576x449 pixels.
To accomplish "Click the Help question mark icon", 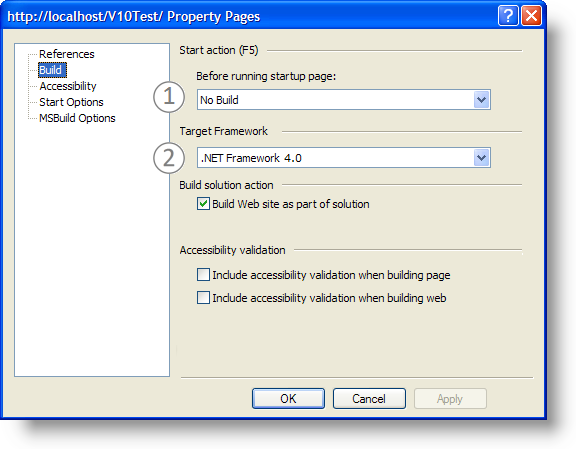I will pyautogui.click(x=508, y=16).
